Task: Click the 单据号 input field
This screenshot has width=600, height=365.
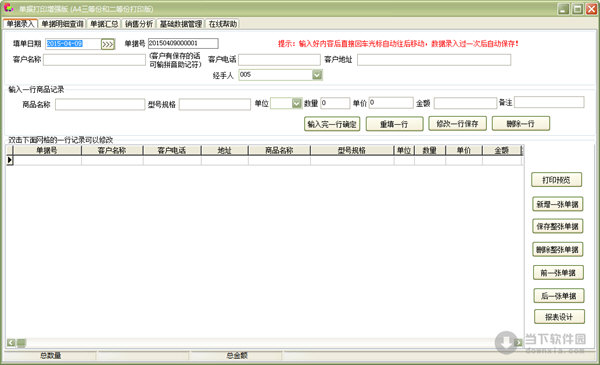Action: click(x=183, y=43)
